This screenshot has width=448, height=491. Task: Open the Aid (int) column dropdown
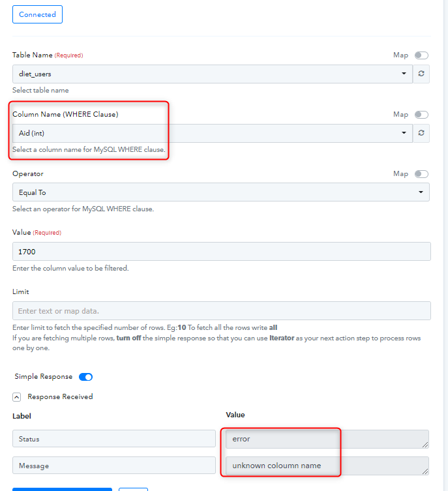point(212,133)
